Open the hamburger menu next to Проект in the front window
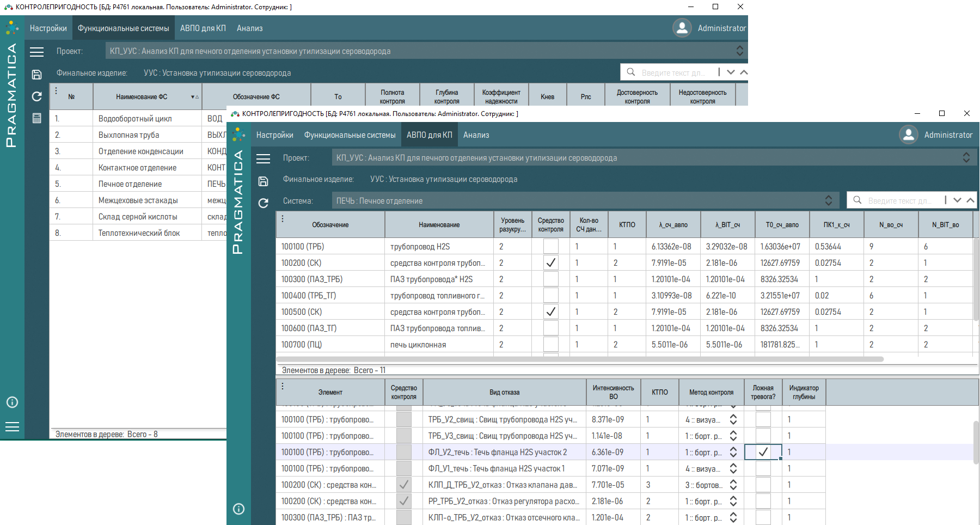 [263, 158]
